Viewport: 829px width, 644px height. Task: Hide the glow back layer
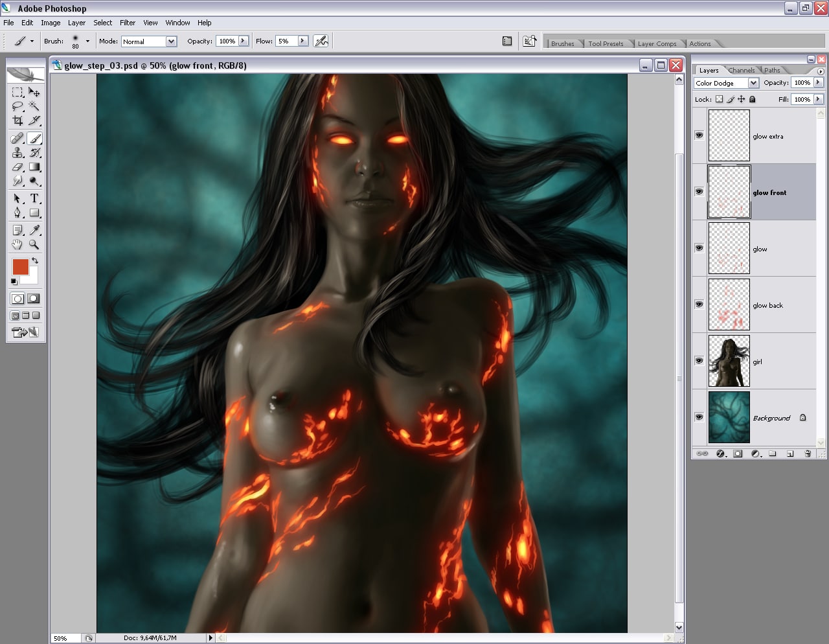coord(699,305)
